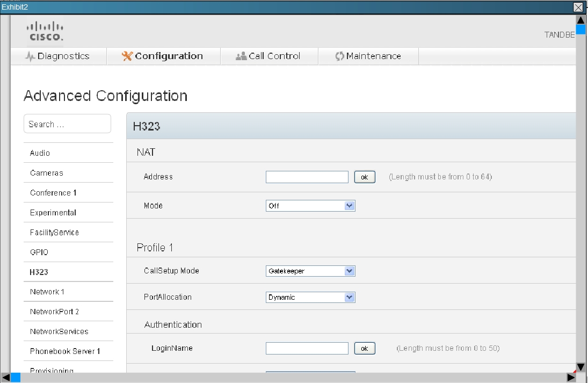588x383 pixels.
Task: Open NetworkServices category
Action: coord(59,331)
